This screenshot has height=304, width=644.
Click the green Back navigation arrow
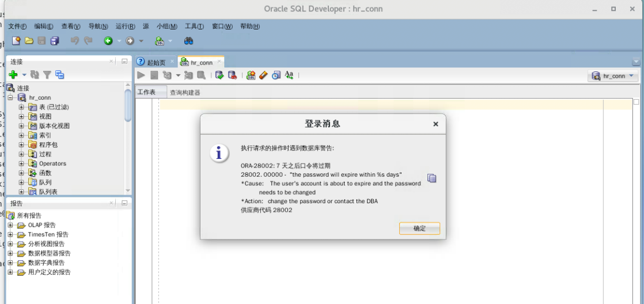click(x=108, y=41)
